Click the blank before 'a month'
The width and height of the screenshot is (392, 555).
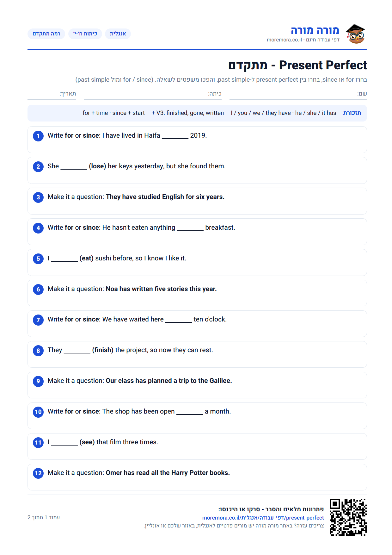(x=190, y=412)
